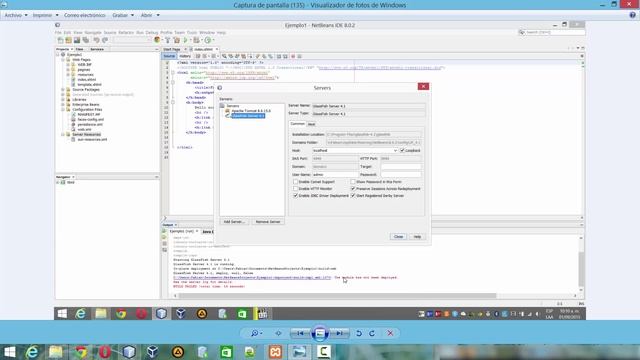Rotate photo counterclockwise in Photo Viewer
The width and height of the screenshot is (640, 360).
tap(359, 333)
